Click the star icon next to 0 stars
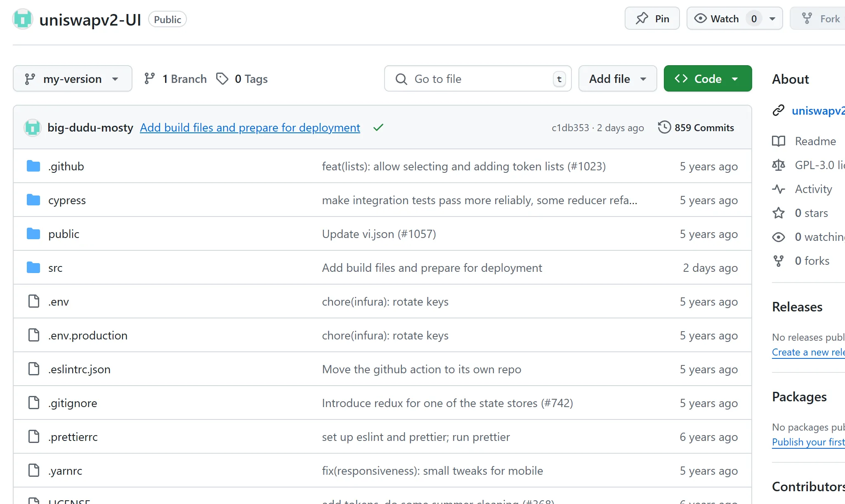Screen dimensions: 845x504 point(779,213)
